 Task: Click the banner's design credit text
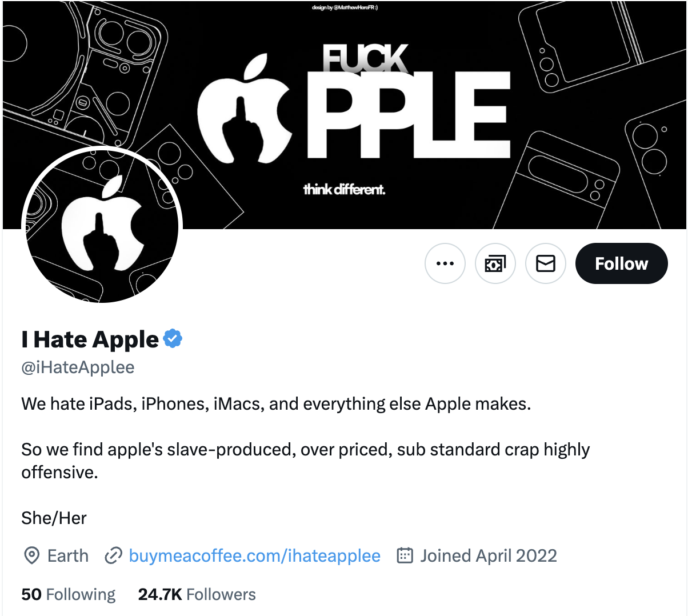345,7
